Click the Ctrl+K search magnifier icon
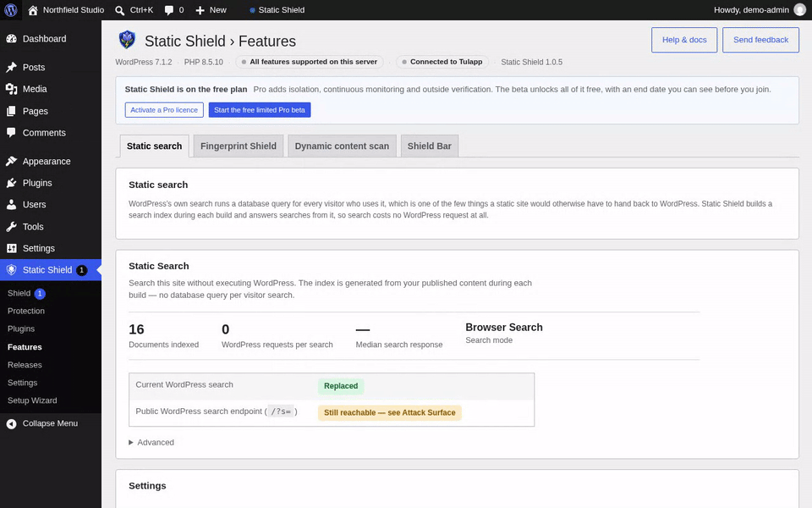Image resolution: width=812 pixels, height=508 pixels. (119, 10)
